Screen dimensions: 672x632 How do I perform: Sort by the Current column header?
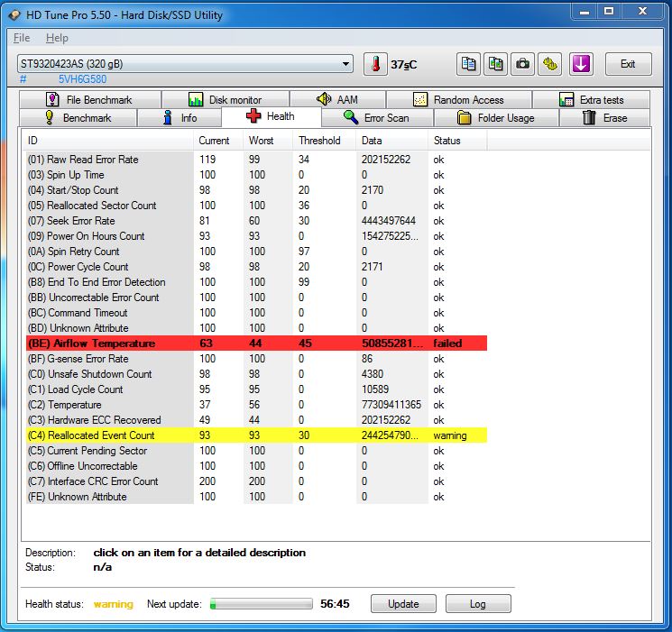coord(218,141)
